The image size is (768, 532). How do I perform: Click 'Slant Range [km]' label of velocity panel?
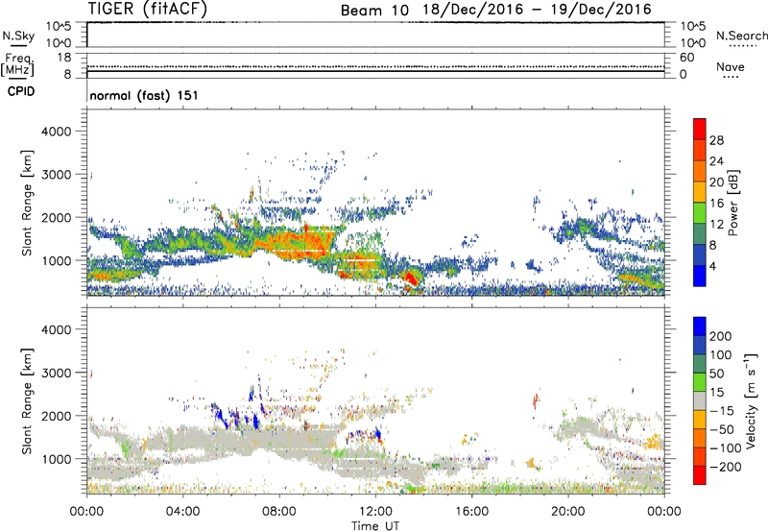pos(27,401)
